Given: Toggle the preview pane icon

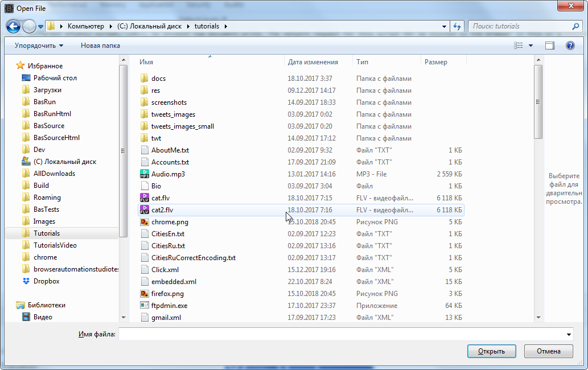Looking at the screenshot, I should [549, 46].
